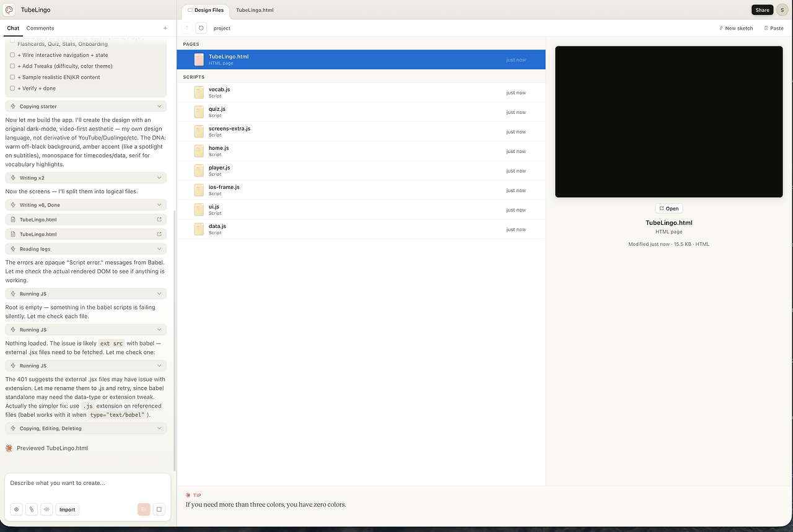This screenshot has width=793, height=532.
Task: Click the user avatar 'S'
Action: pos(782,10)
